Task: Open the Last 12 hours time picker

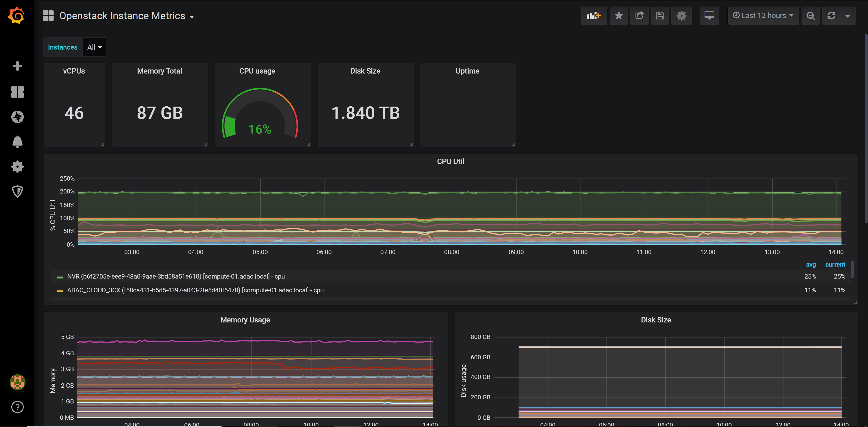Action: [x=763, y=16]
